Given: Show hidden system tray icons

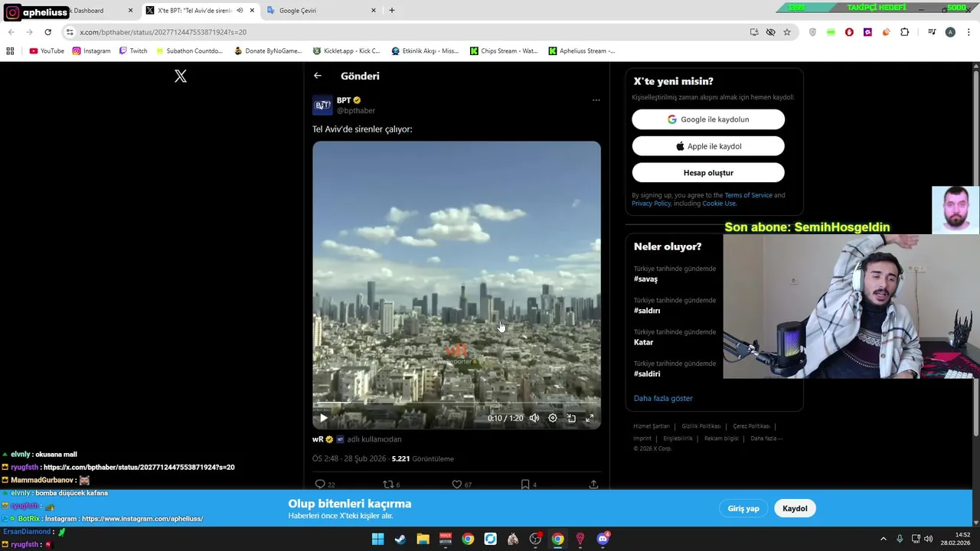Looking at the screenshot, I should point(883,539).
